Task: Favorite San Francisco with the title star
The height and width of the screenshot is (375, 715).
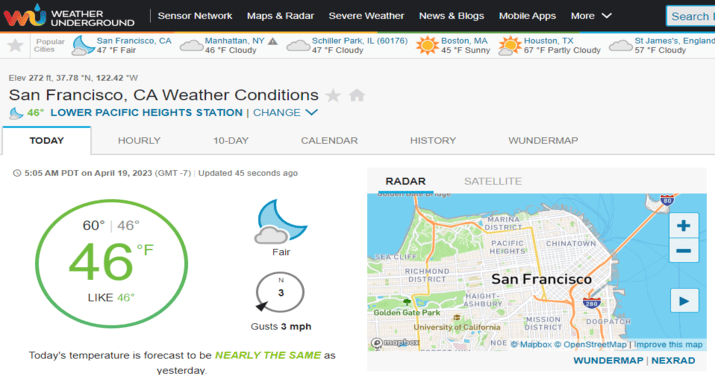Action: 333,95
